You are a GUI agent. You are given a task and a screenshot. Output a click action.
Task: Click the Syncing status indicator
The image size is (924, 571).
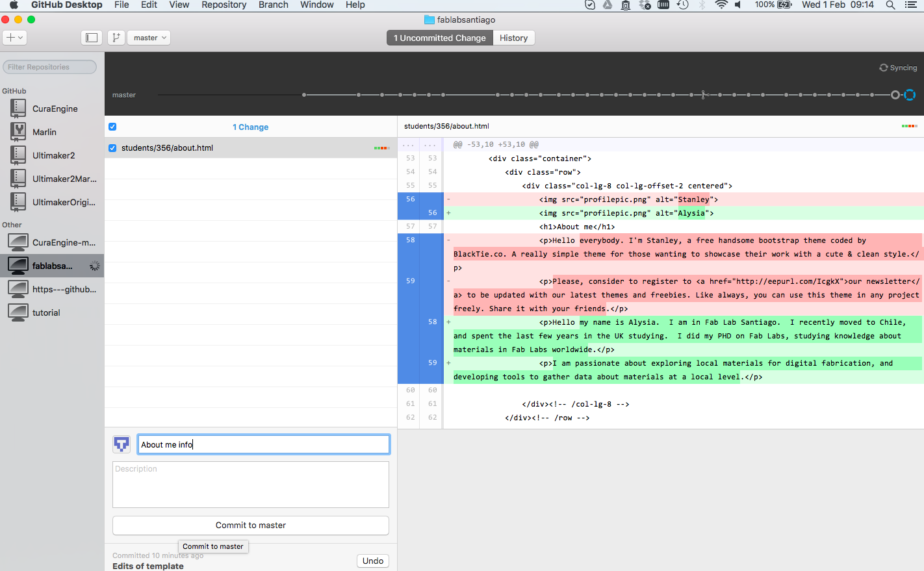pos(898,68)
